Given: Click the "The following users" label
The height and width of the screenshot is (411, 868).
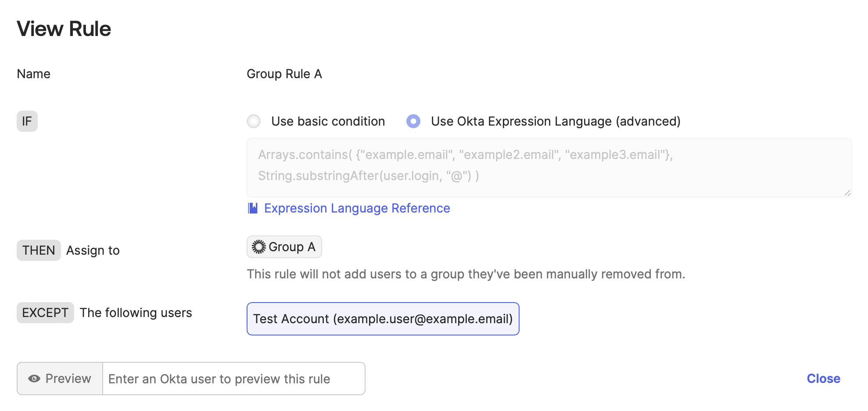Looking at the screenshot, I should coord(135,313).
